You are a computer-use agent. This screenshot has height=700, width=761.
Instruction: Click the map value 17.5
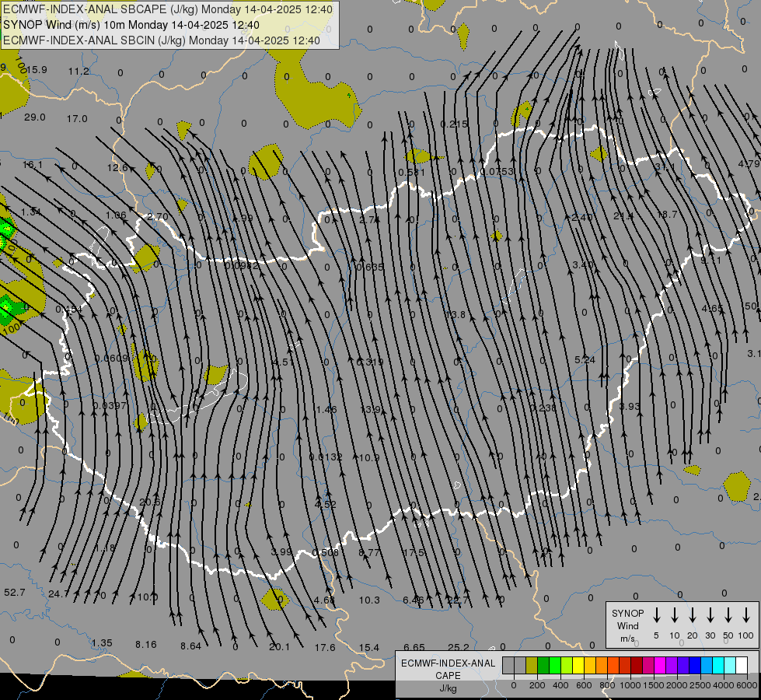[414, 552]
